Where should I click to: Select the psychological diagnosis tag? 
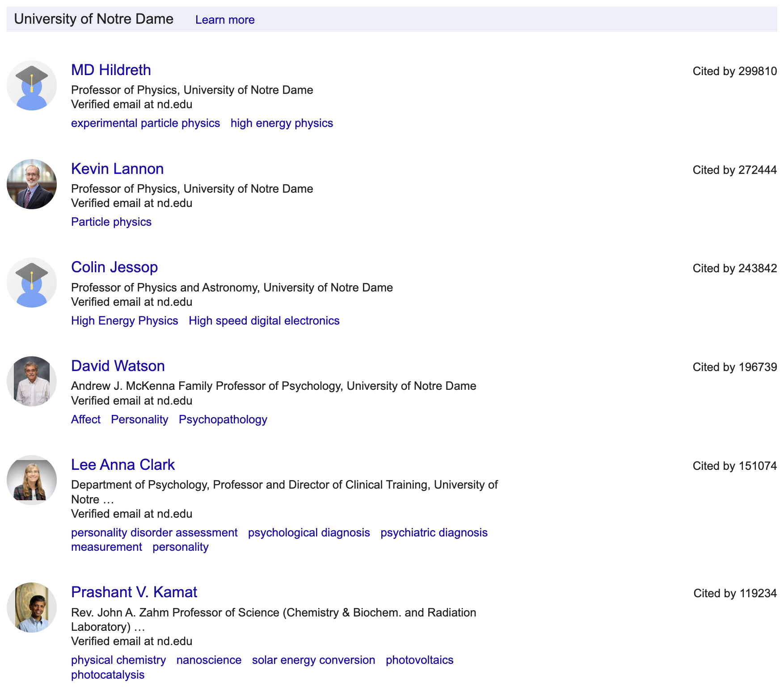coord(309,532)
